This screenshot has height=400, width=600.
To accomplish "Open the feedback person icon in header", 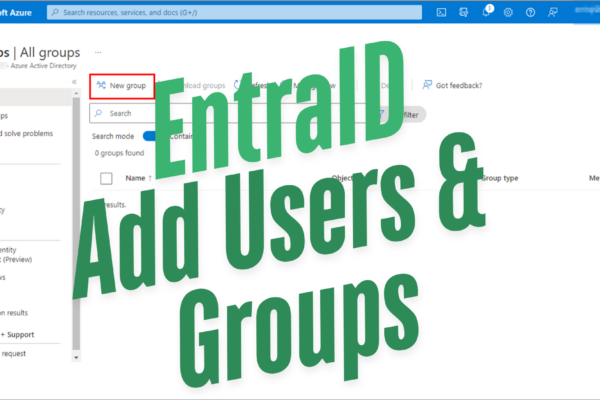I will [x=553, y=13].
